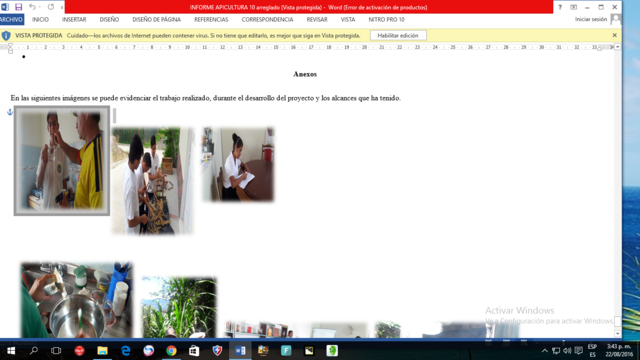
Task: Click the scroll up arrow
Action: pos(618,47)
